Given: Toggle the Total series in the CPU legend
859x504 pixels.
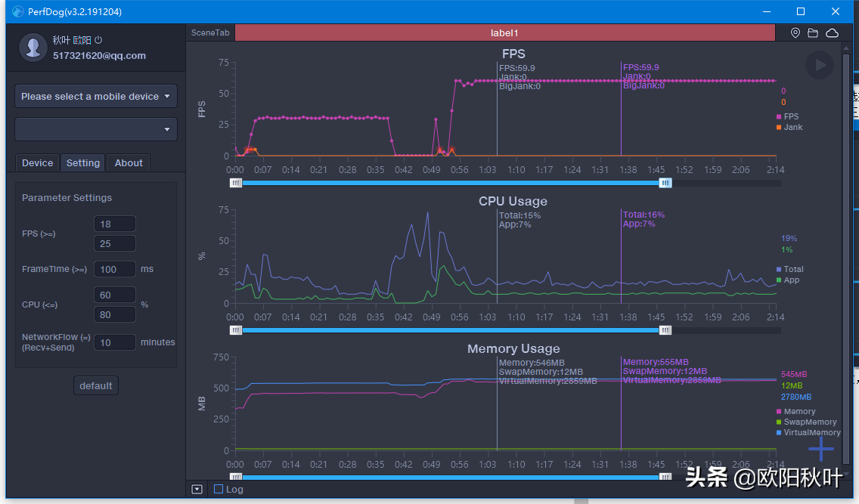Looking at the screenshot, I should 790,269.
